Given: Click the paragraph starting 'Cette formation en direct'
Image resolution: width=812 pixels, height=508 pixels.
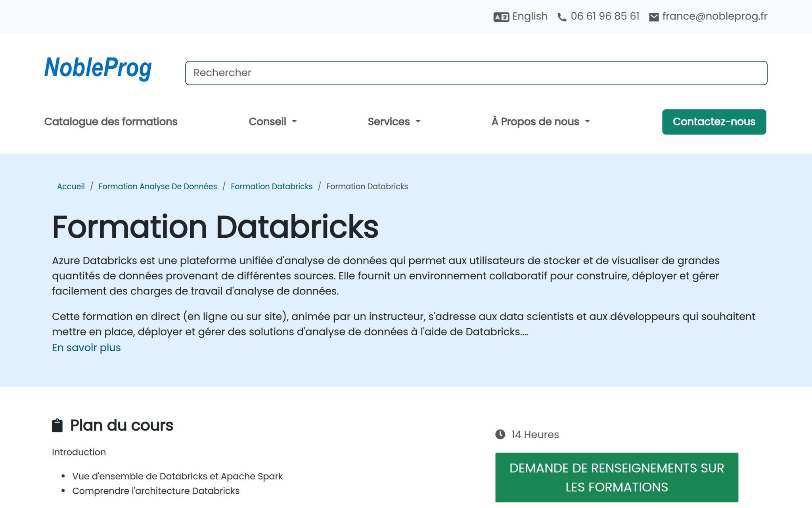Looking at the screenshot, I should [x=404, y=324].
